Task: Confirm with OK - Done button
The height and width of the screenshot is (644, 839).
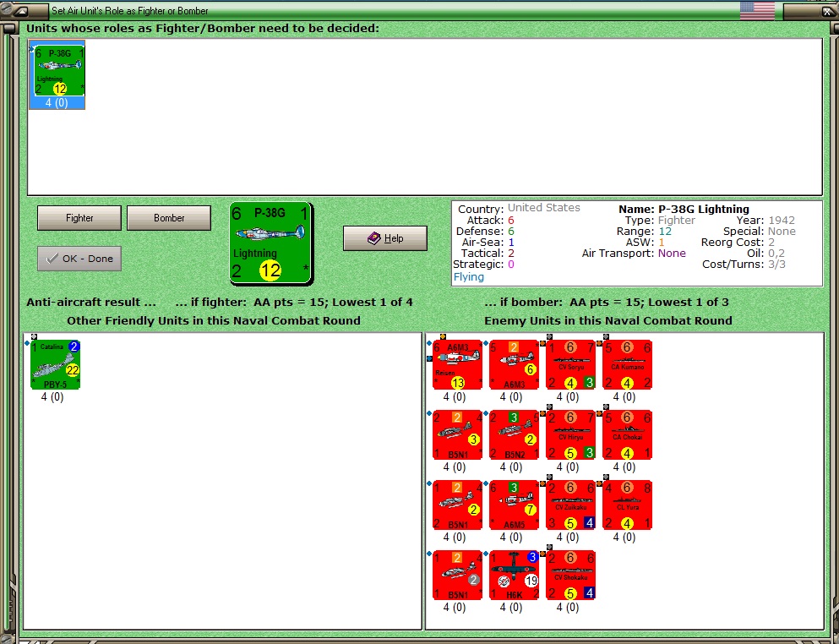Action: coord(79,259)
